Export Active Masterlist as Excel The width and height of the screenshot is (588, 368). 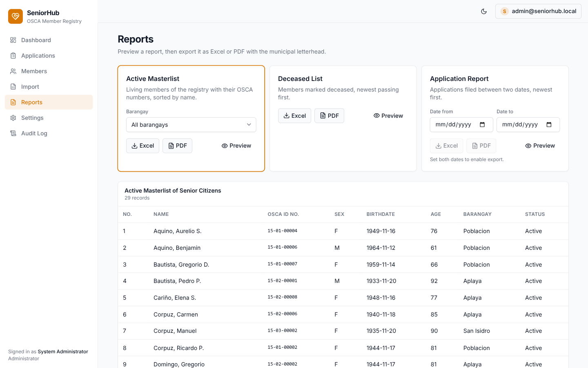pos(143,146)
